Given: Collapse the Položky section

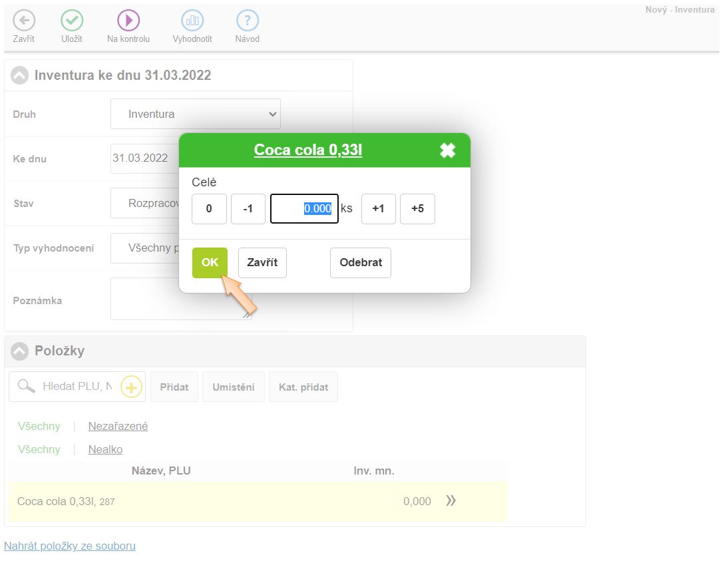Looking at the screenshot, I should click(x=20, y=351).
